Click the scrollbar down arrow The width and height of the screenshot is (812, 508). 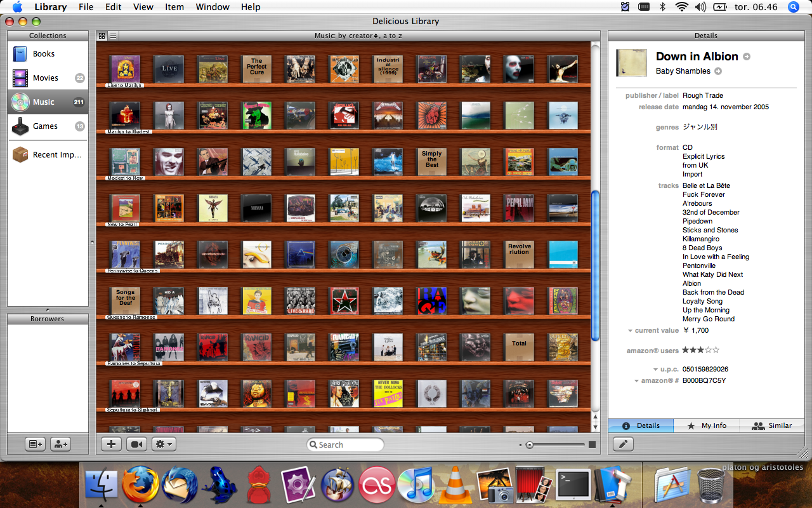click(x=595, y=427)
